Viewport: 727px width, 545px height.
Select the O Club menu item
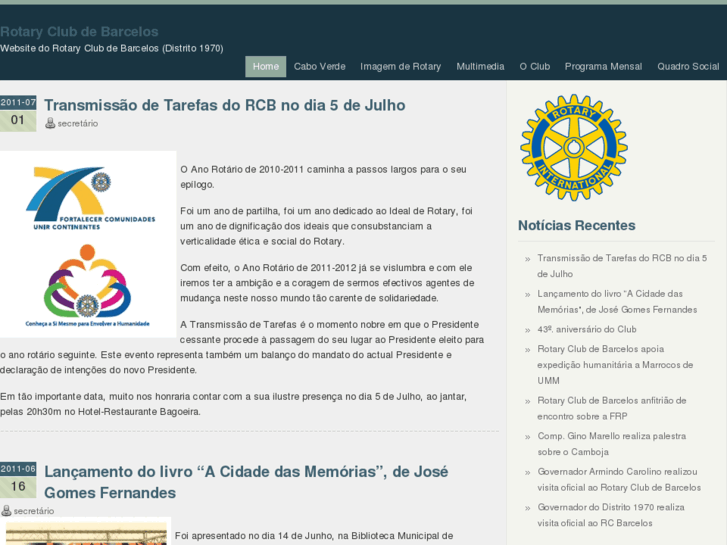point(535,66)
